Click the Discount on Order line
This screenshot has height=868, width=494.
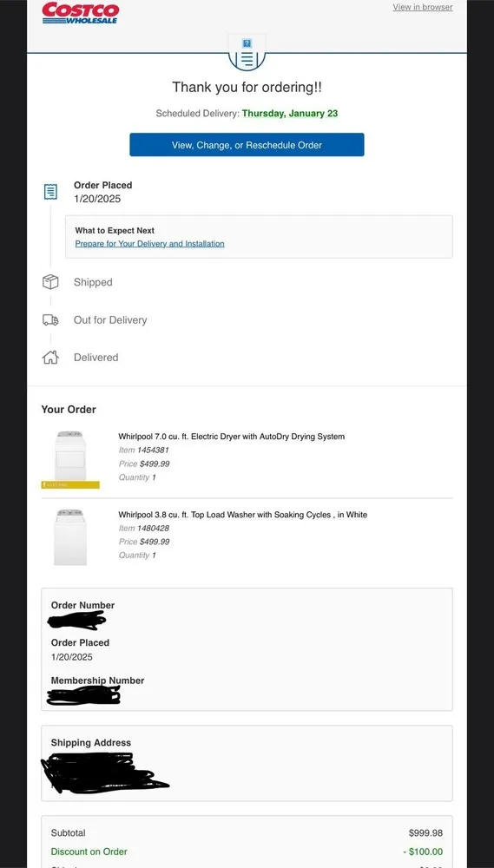pyautogui.click(x=247, y=852)
